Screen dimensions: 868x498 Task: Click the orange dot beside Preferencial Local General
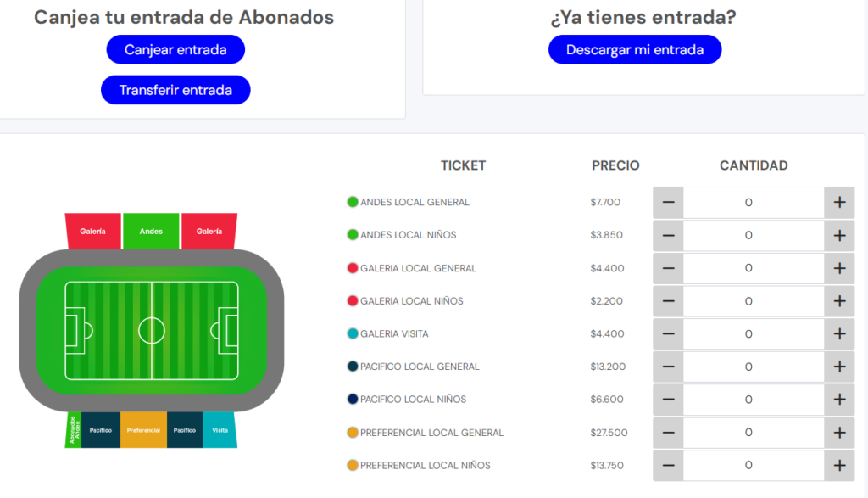point(352,433)
